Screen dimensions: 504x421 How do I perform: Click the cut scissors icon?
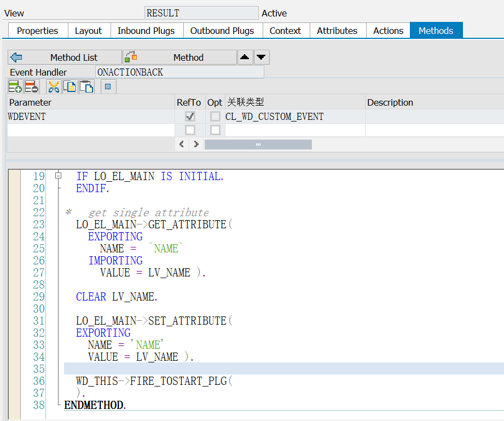coord(54,86)
